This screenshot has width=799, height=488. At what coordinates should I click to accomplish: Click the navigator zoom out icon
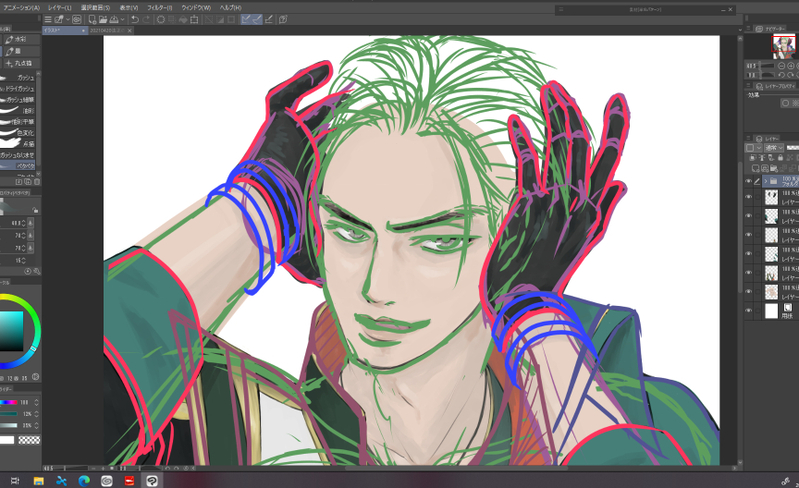[782, 66]
